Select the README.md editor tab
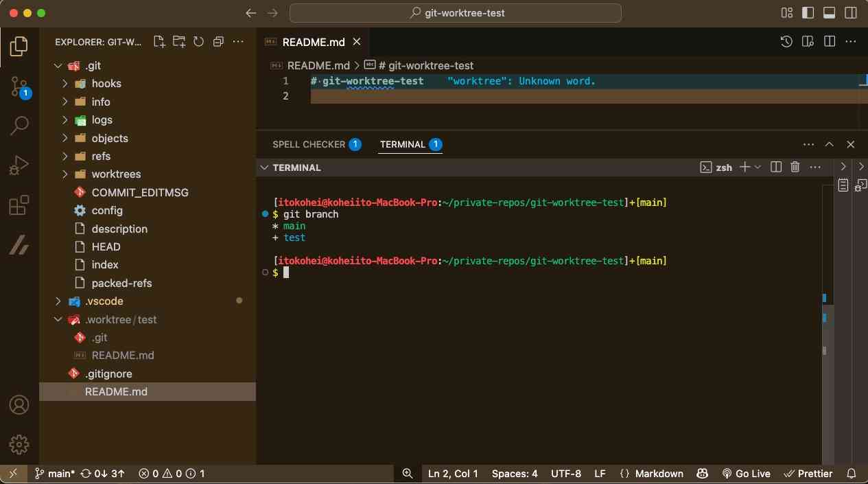 click(x=313, y=42)
